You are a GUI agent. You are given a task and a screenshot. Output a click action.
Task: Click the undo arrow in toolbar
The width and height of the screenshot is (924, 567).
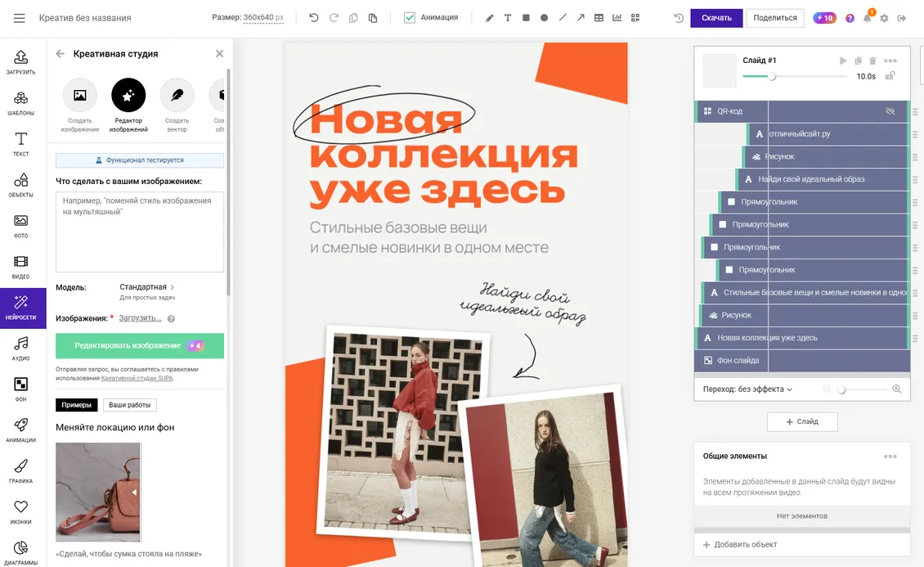pos(314,18)
